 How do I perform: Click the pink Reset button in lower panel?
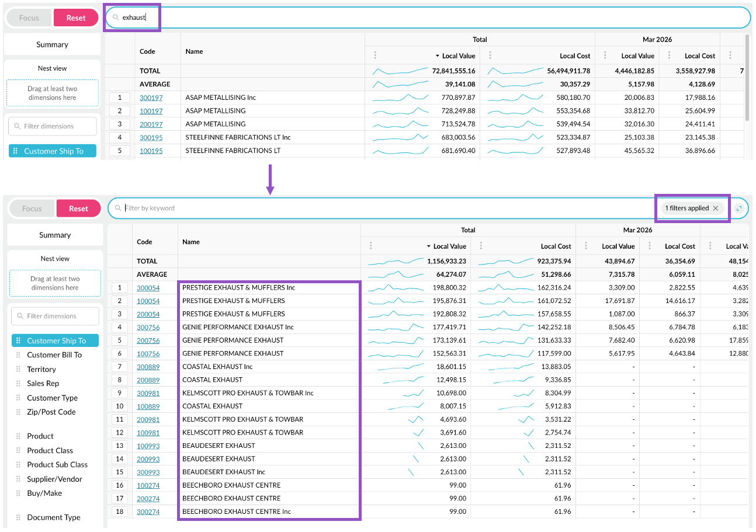coord(78,208)
